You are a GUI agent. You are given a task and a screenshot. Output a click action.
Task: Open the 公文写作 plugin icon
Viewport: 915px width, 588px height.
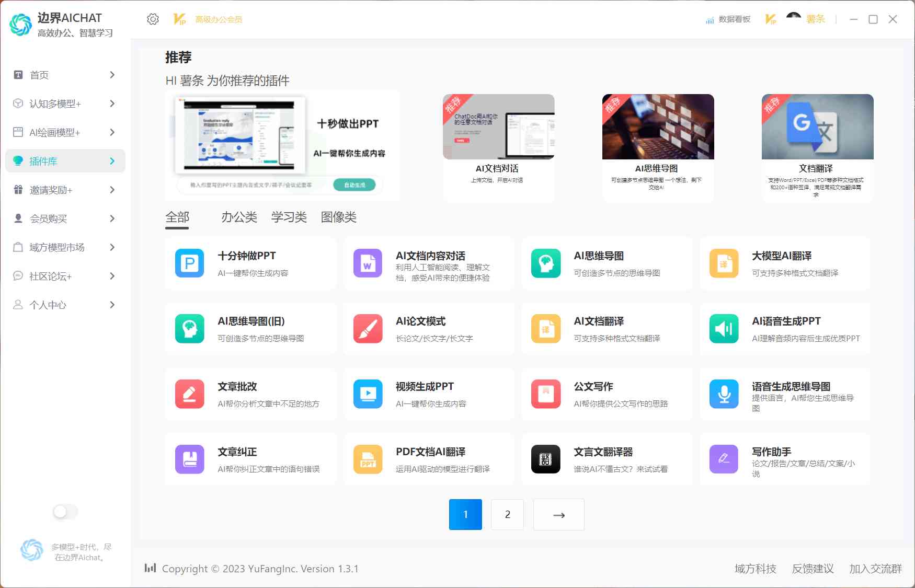[546, 394]
